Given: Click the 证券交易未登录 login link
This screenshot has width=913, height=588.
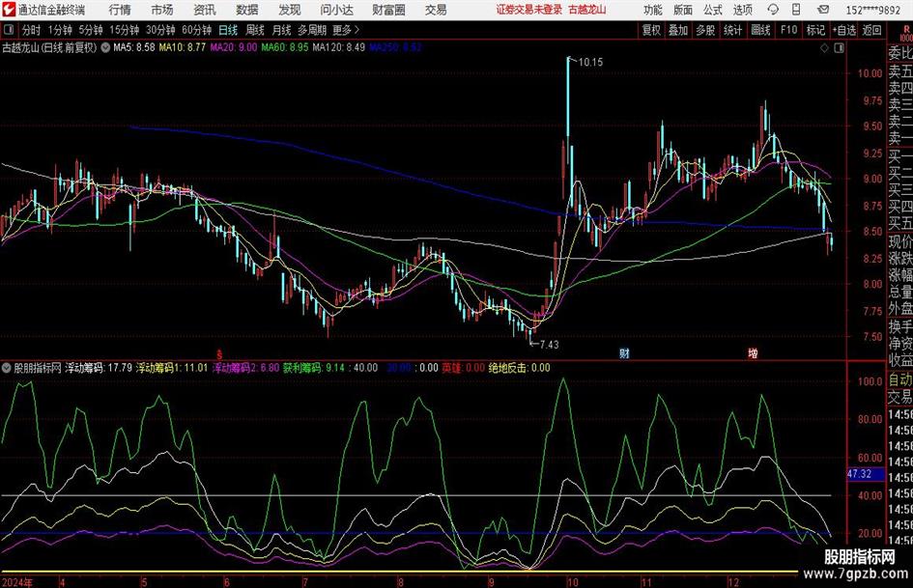Looking at the screenshot, I should click(528, 9).
